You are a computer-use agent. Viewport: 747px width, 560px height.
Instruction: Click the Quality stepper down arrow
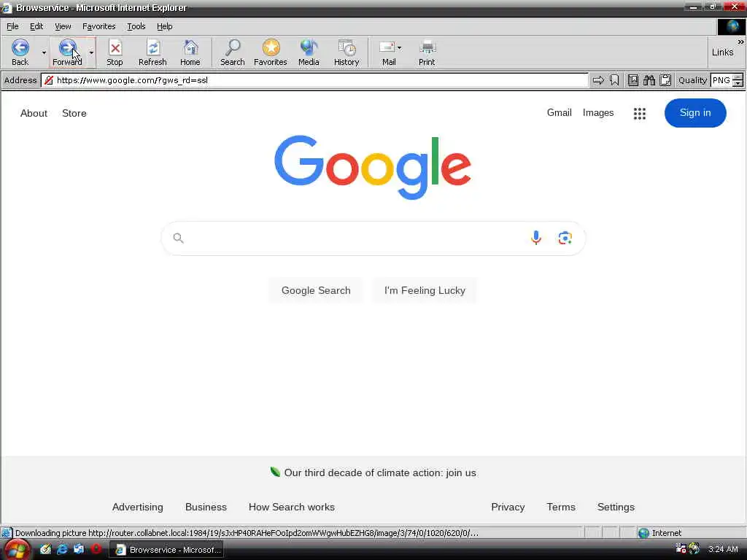coord(738,84)
